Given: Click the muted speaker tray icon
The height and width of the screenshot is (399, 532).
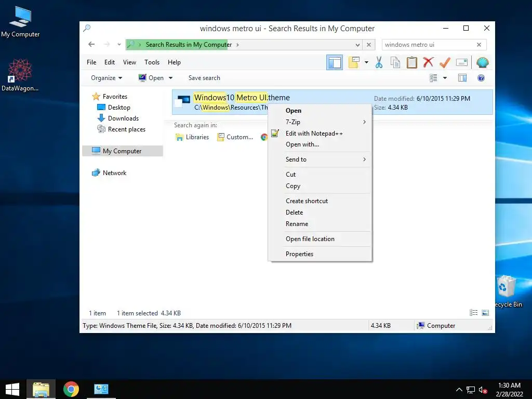Looking at the screenshot, I should 483,390.
